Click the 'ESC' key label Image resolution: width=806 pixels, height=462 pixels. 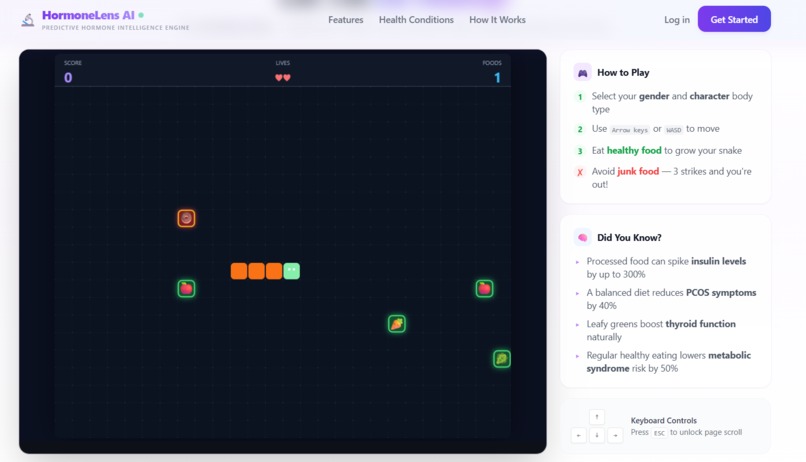[x=659, y=433]
